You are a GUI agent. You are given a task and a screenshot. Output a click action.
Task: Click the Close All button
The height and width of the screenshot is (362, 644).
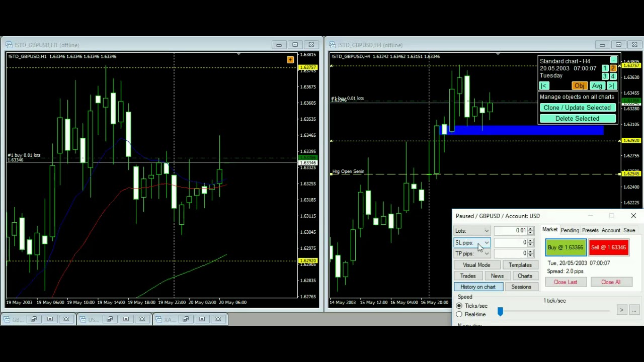click(611, 282)
